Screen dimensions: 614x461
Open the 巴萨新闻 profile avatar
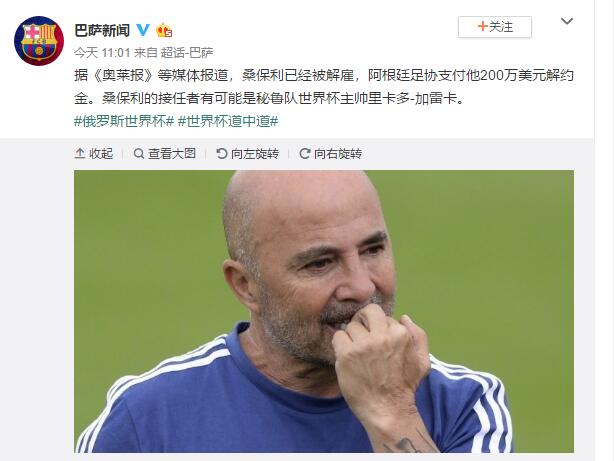click(x=39, y=41)
